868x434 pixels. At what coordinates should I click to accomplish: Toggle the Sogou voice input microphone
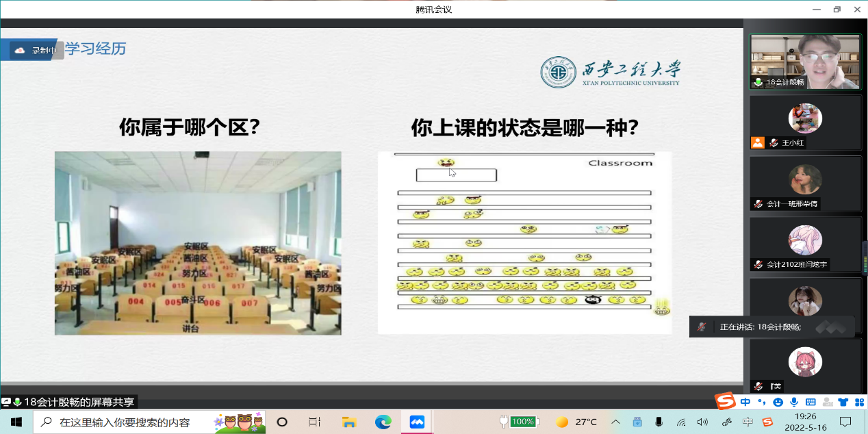pos(794,403)
